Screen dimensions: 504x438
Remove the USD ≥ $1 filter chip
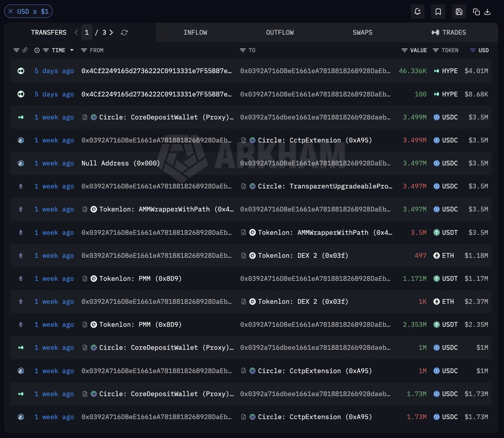[10, 11]
